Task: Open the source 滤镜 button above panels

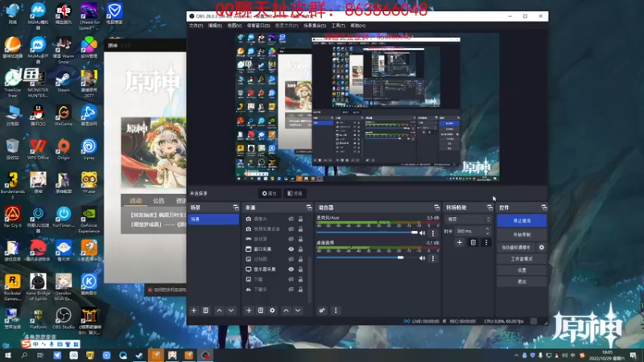Action: [295, 193]
